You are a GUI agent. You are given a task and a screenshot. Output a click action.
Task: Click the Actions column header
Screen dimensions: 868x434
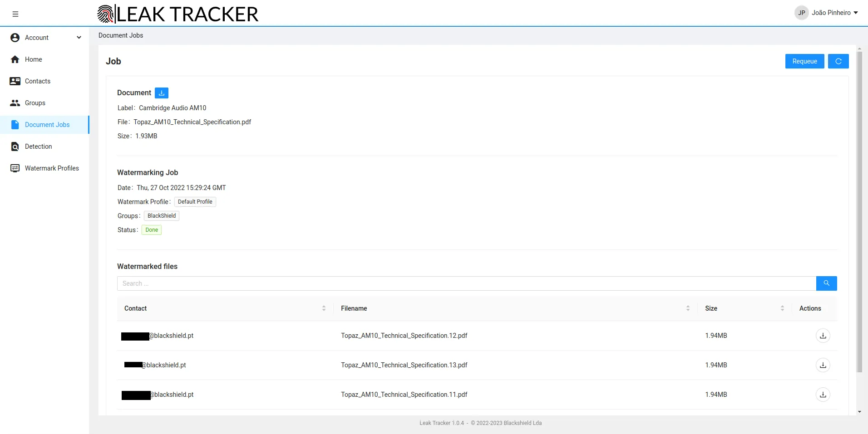(x=810, y=308)
